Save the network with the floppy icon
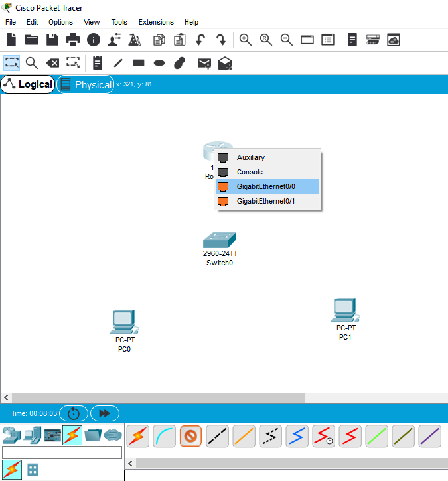 [x=52, y=40]
